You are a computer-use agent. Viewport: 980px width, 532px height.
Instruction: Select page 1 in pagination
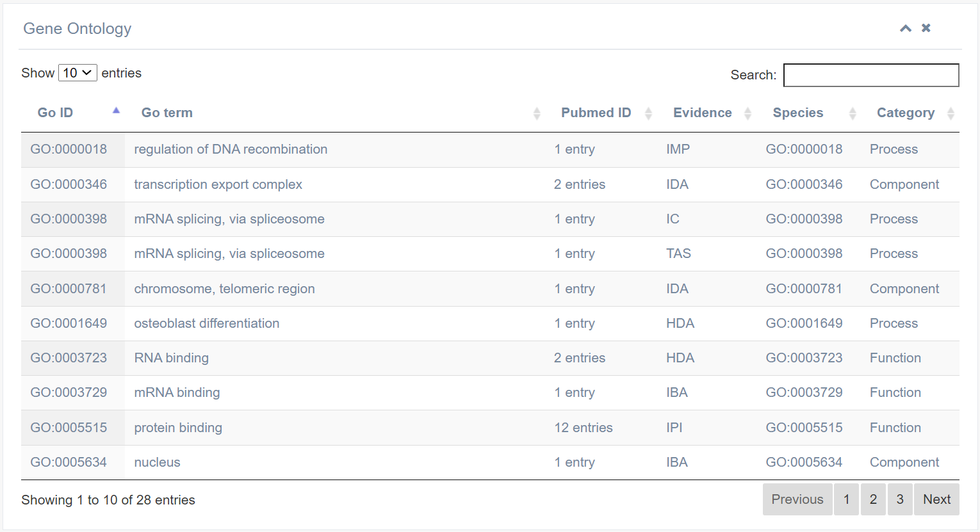[847, 499]
